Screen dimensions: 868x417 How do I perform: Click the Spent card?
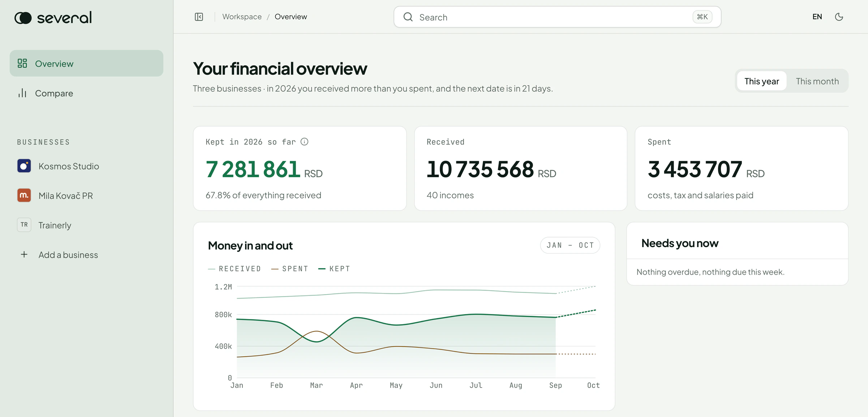[x=742, y=168]
